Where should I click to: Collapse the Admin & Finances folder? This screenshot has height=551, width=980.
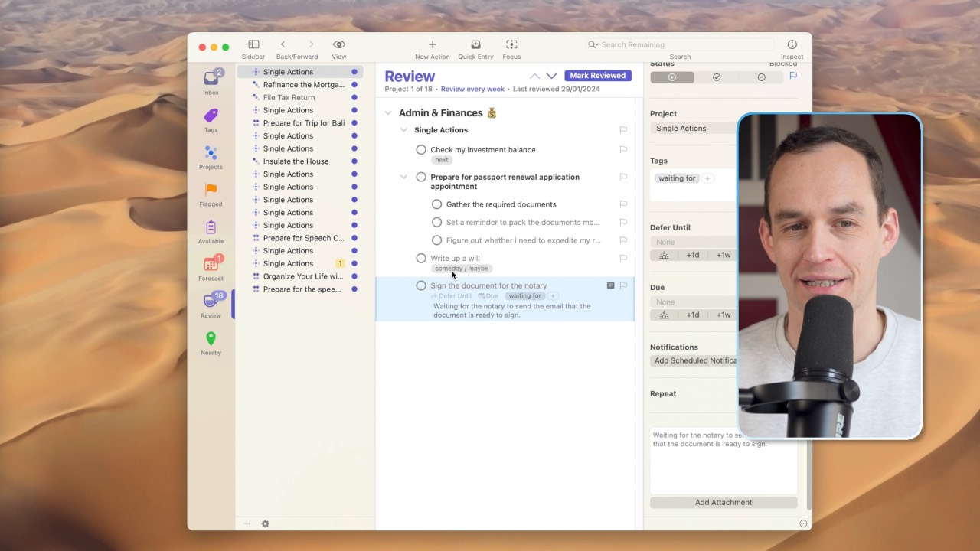coord(388,113)
